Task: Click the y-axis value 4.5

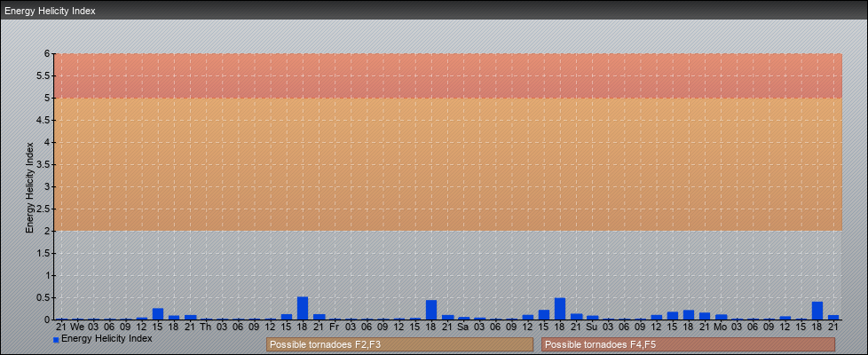Action: pyautogui.click(x=44, y=120)
